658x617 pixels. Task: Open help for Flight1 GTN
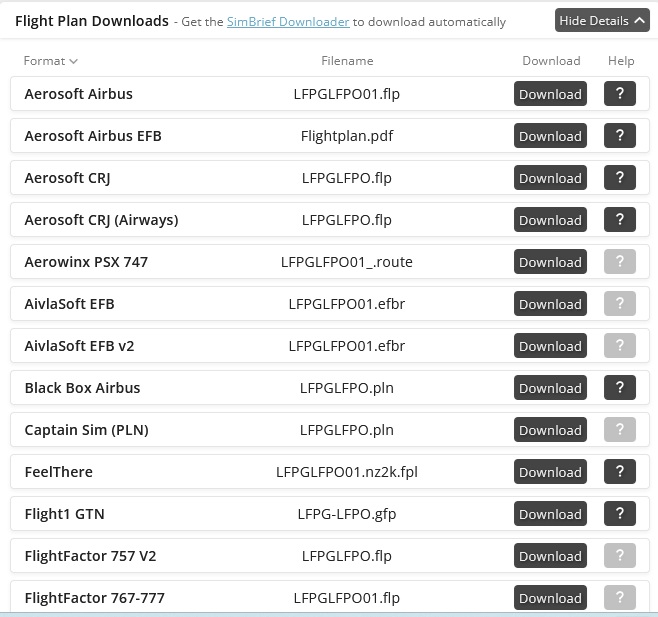click(620, 514)
